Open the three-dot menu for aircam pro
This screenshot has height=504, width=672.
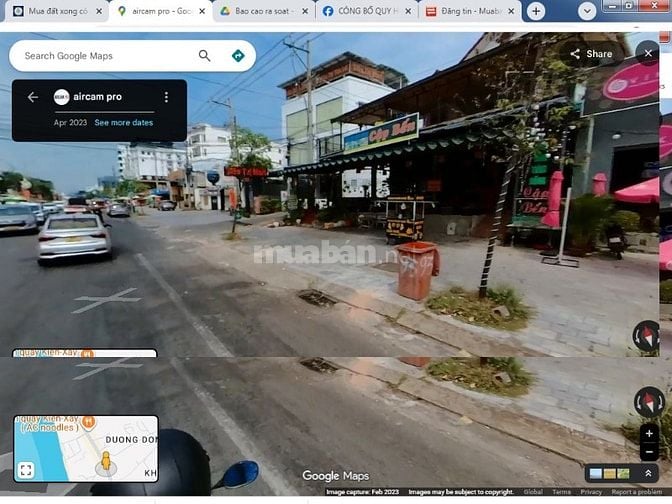(x=166, y=97)
